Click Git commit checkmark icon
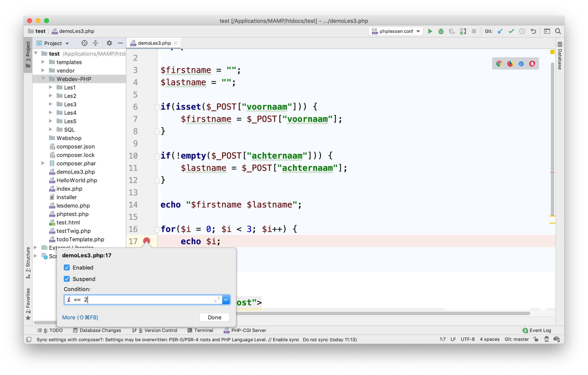588x375 pixels. click(x=511, y=31)
